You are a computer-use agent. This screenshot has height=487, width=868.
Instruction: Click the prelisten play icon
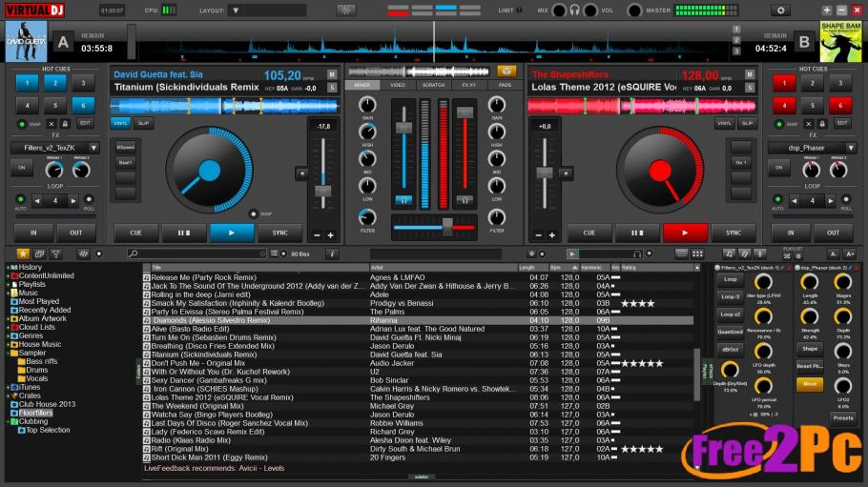572,254
